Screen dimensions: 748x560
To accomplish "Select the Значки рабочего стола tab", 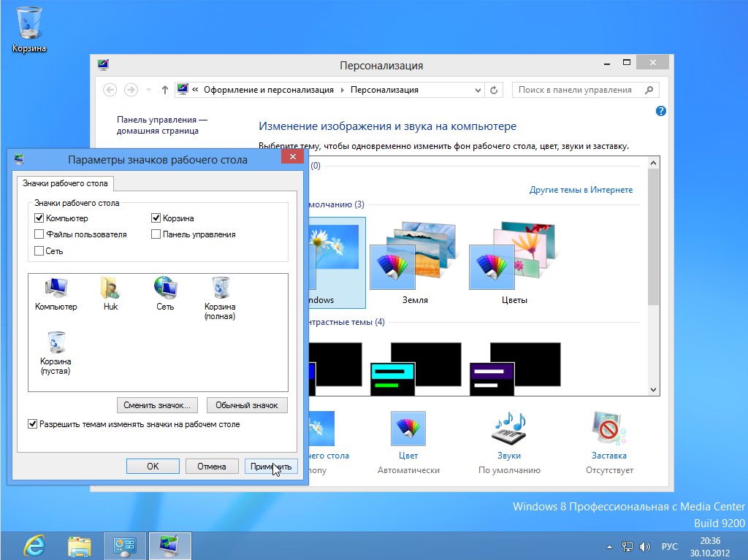I will tap(65, 183).
